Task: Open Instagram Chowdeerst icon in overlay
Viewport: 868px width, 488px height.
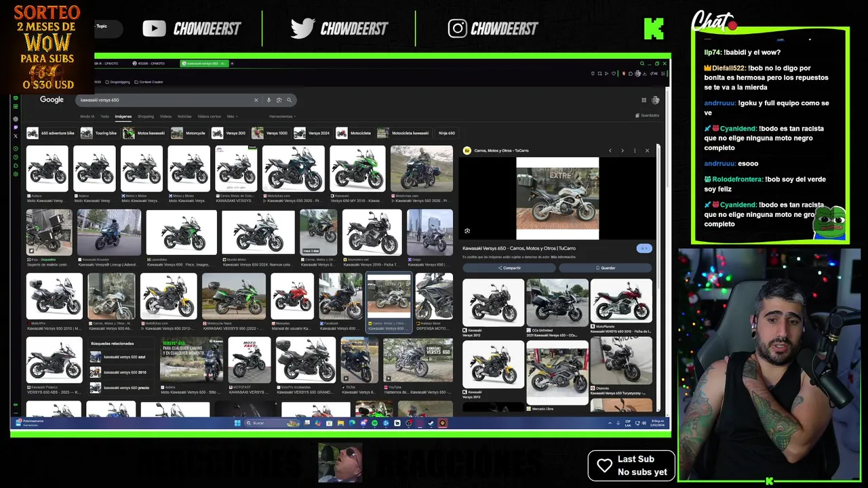Action: pos(457,28)
